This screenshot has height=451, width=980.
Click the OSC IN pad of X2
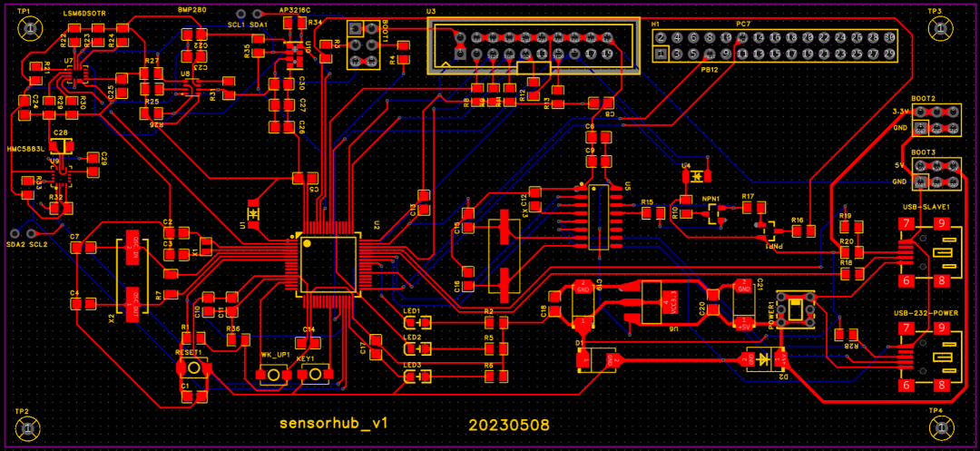coord(132,248)
